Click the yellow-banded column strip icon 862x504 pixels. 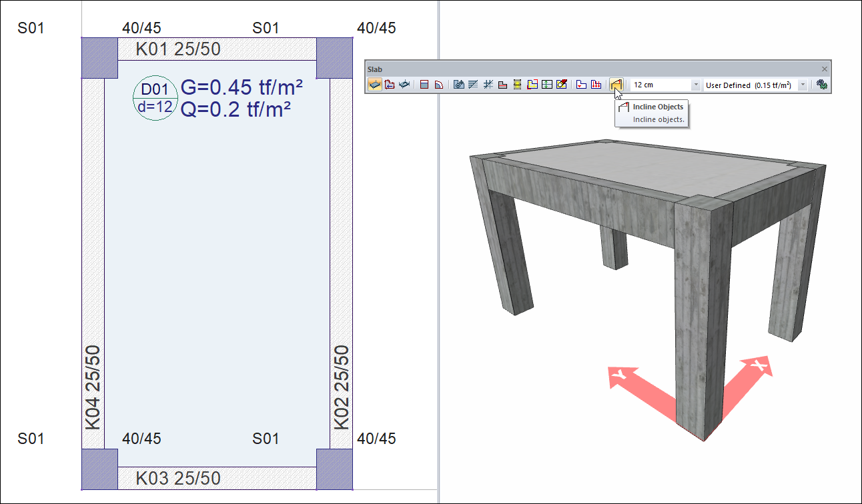517,85
